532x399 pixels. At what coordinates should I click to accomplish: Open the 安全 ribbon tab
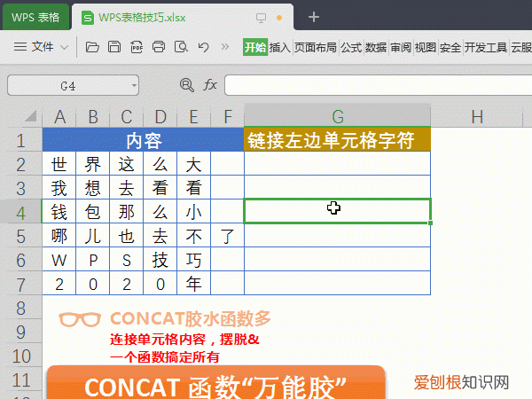[x=450, y=47]
